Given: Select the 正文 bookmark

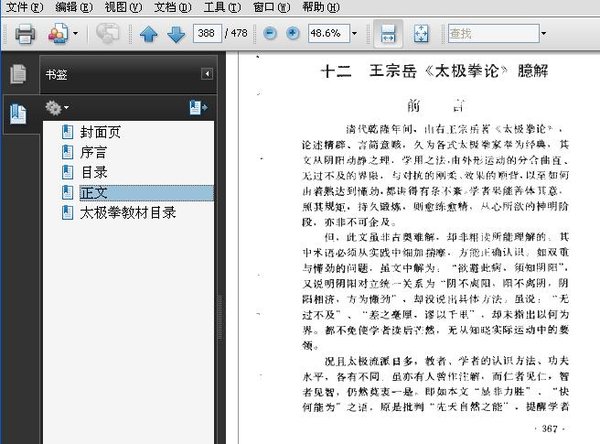Looking at the screenshot, I should [147, 193].
